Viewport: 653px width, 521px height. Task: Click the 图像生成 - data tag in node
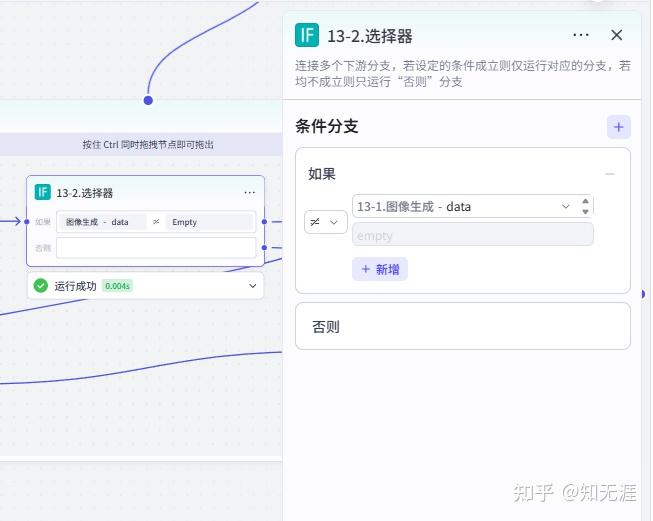pos(102,222)
